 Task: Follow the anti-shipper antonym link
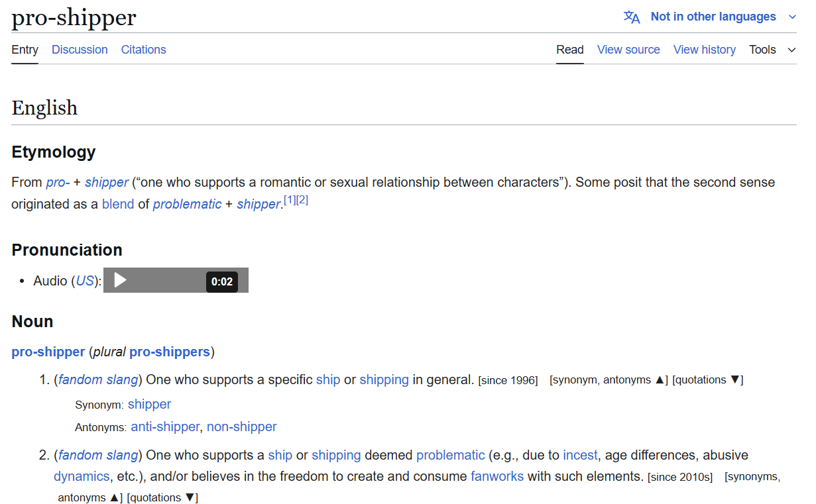tap(165, 427)
